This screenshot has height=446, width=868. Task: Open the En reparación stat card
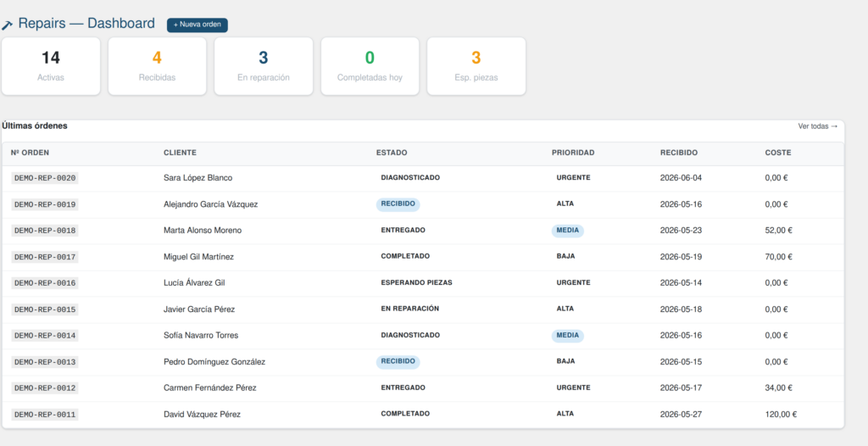pyautogui.click(x=264, y=66)
